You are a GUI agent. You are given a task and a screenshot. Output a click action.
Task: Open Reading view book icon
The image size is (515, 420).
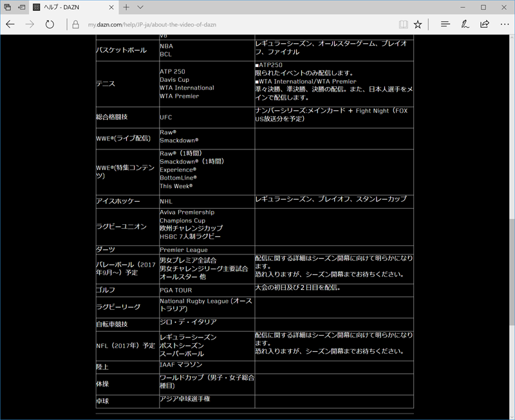click(x=403, y=24)
